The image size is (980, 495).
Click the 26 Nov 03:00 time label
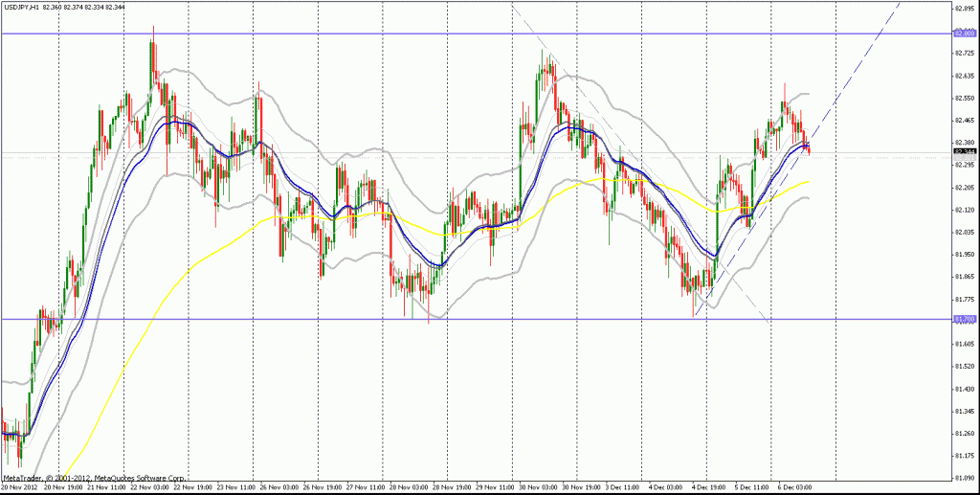(x=278, y=486)
